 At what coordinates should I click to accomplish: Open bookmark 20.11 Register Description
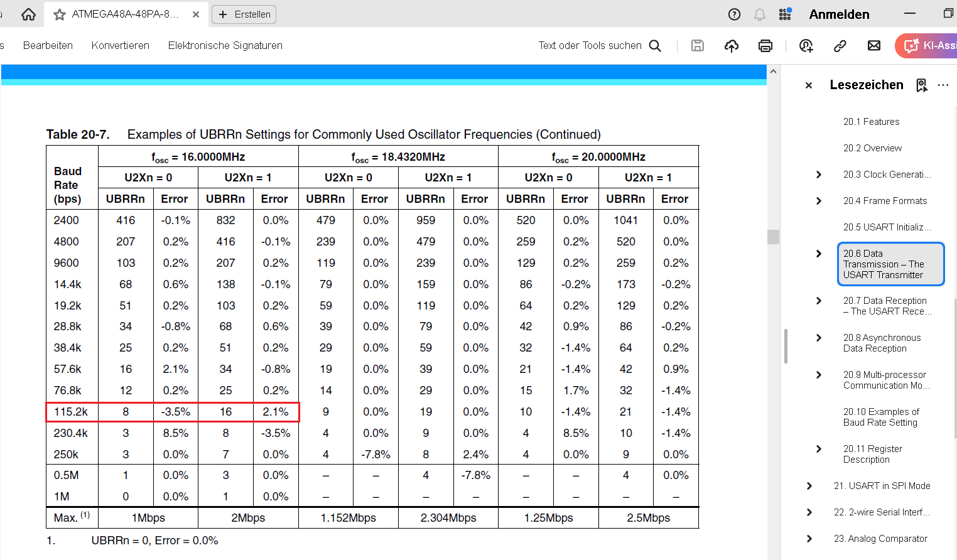click(872, 454)
